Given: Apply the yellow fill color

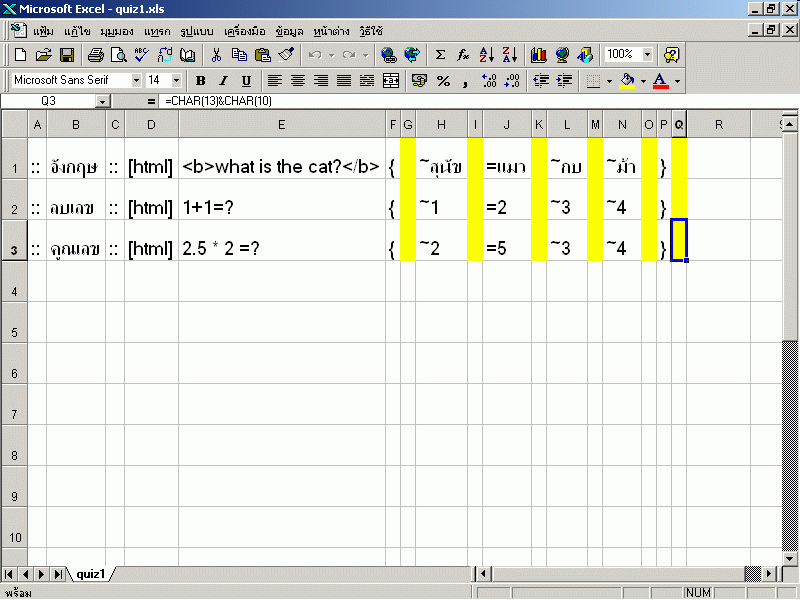Looking at the screenshot, I should click(x=627, y=80).
